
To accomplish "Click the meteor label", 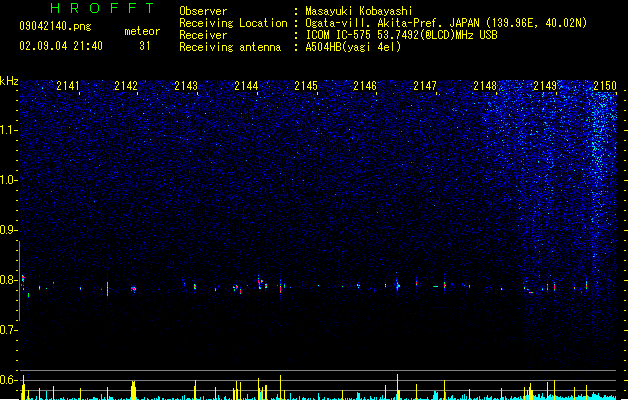I will 142,31.
